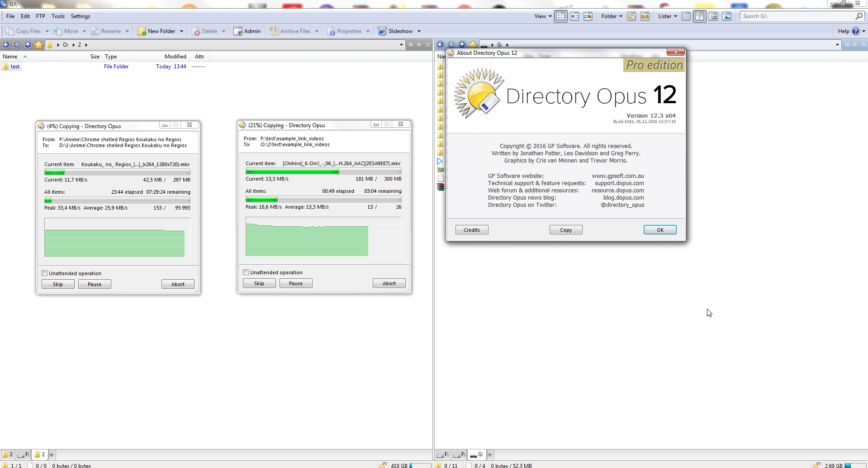Screen dimensions: 868x468
Task: Add new tab in left pane tab bar
Action: tap(52, 454)
